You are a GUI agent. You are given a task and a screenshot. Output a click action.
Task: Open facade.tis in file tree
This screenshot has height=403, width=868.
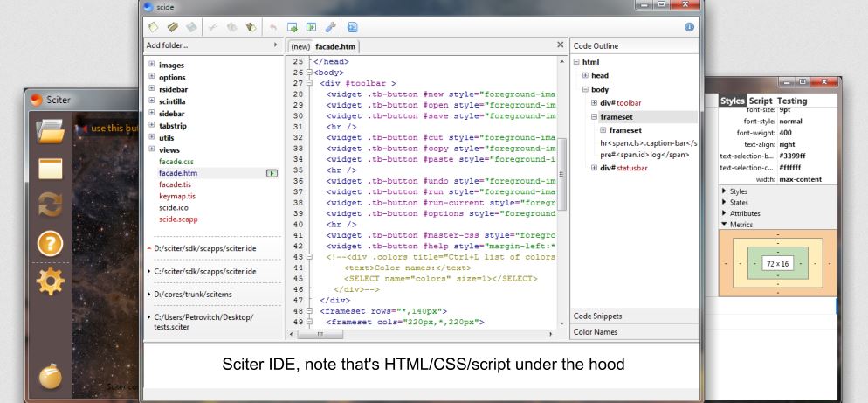175,184
